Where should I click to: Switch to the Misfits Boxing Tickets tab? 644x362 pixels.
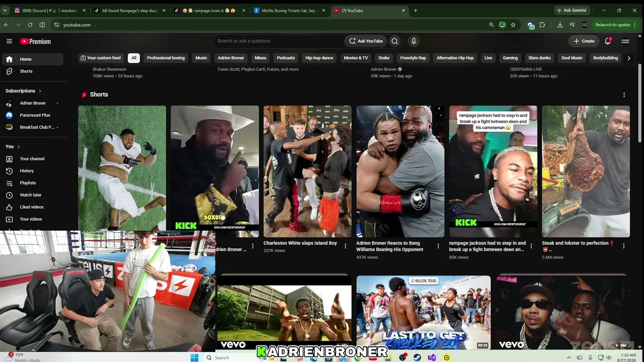pos(289,11)
